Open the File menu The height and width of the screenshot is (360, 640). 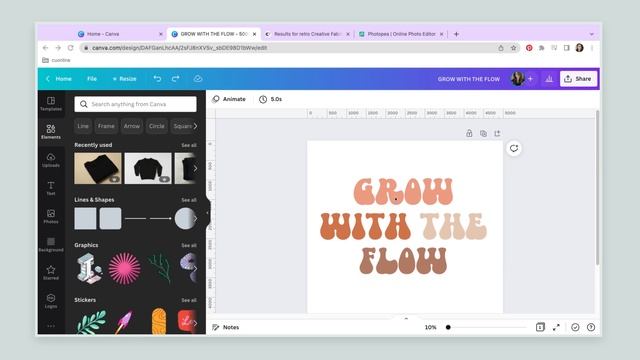92,79
